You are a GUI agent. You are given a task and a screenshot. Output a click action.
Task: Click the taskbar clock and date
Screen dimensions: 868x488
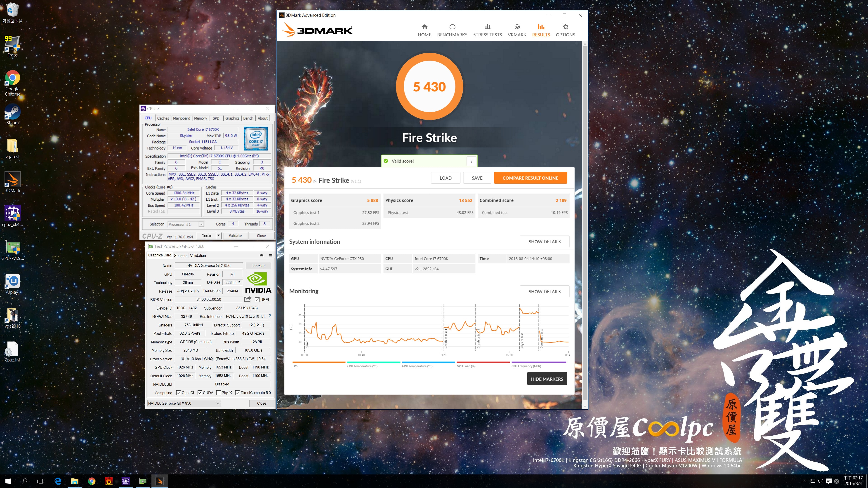pos(853,481)
